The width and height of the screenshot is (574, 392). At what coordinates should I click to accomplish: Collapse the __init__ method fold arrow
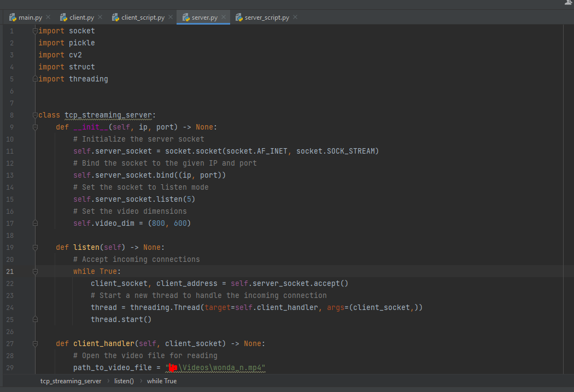pyautogui.click(x=35, y=127)
